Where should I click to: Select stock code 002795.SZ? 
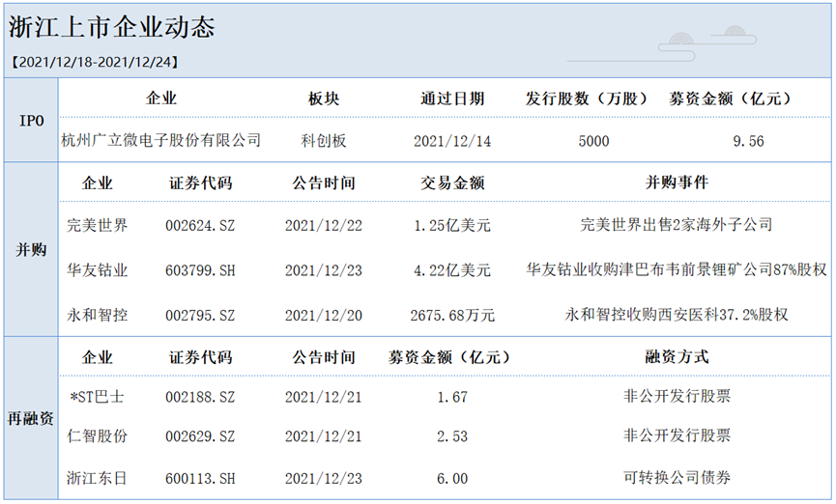point(200,316)
